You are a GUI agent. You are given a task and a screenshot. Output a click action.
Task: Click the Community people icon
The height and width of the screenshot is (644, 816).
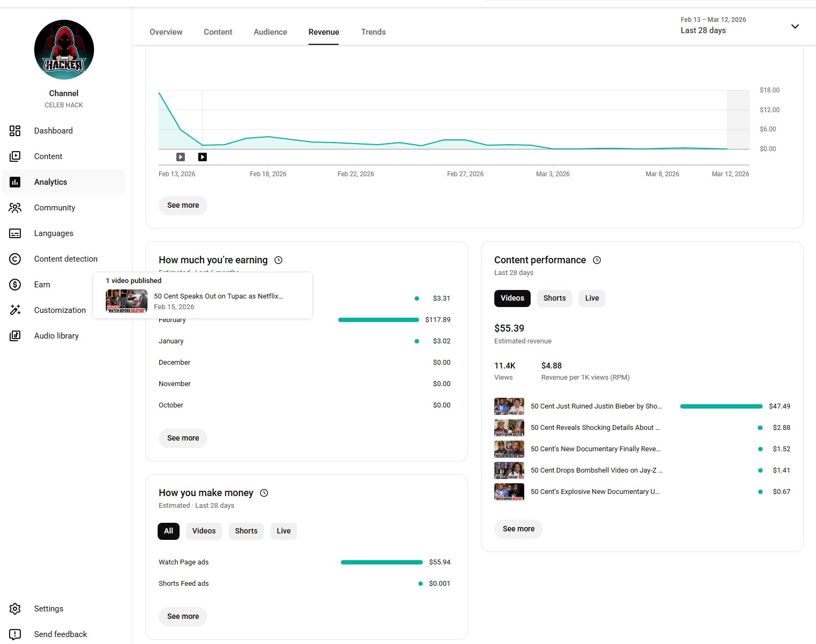point(15,208)
